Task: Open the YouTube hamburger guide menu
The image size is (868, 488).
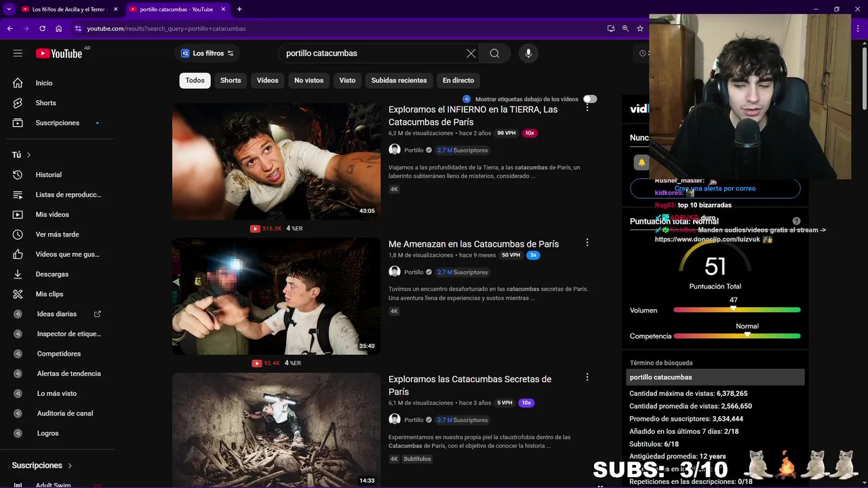Action: click(x=18, y=54)
